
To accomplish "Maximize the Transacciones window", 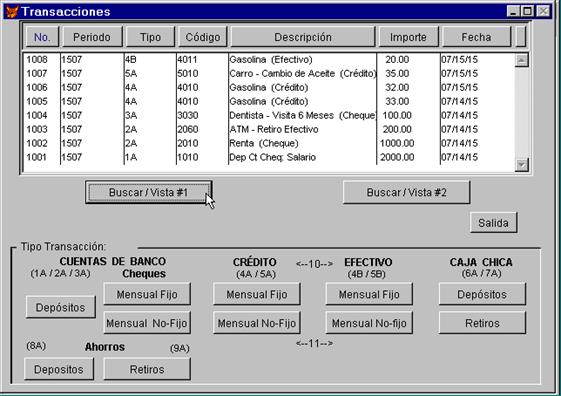I will 527,11.
